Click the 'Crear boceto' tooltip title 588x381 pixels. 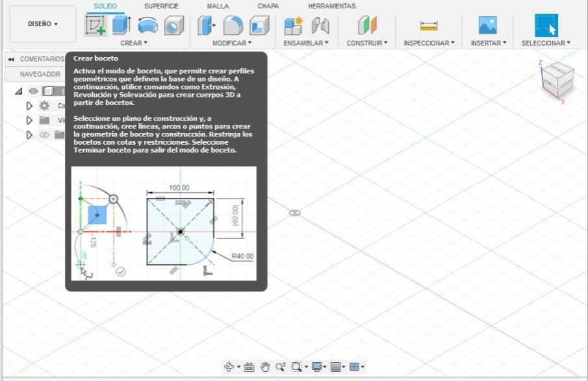click(96, 58)
